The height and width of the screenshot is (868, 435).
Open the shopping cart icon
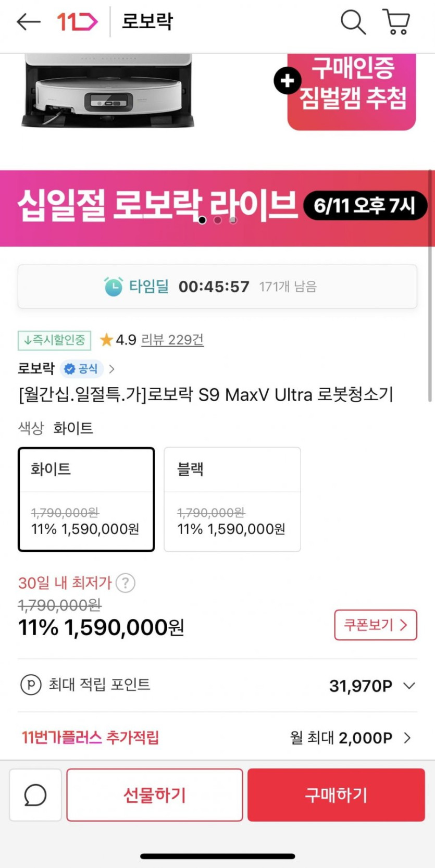396,22
